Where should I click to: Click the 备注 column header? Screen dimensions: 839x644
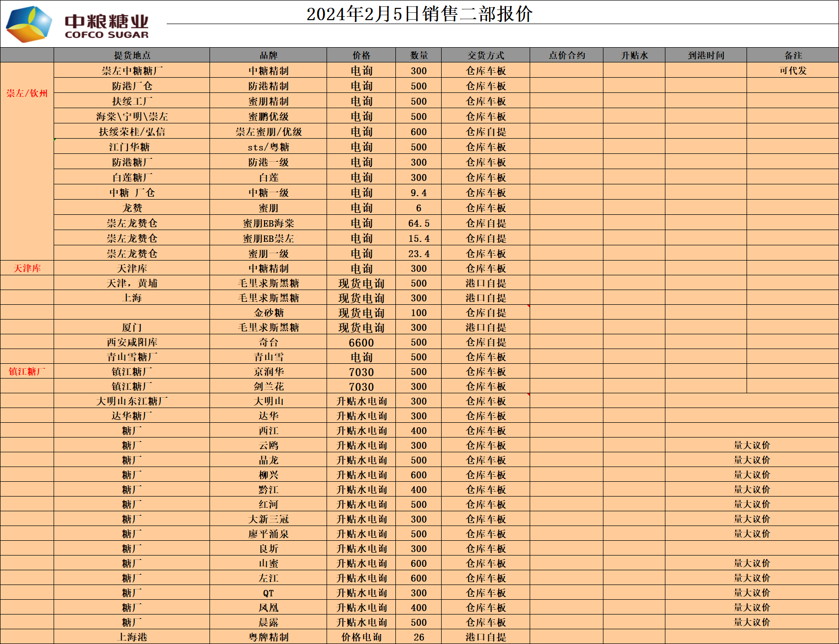793,55
